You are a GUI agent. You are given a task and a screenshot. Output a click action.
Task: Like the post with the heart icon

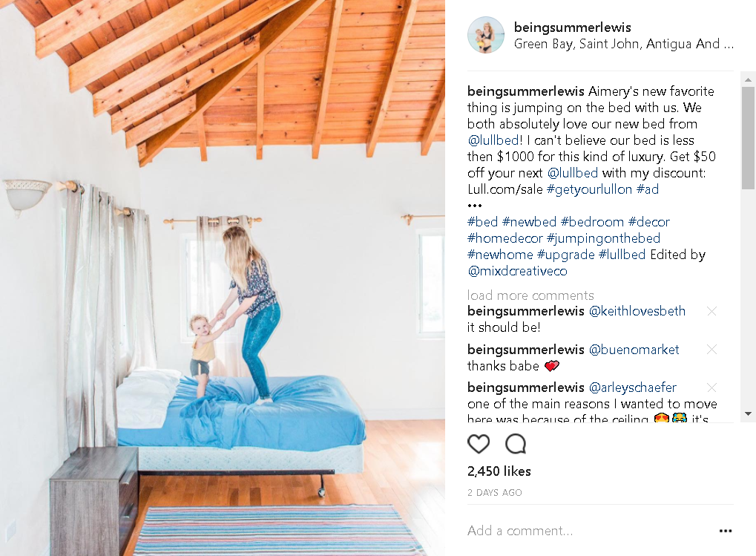click(x=479, y=444)
